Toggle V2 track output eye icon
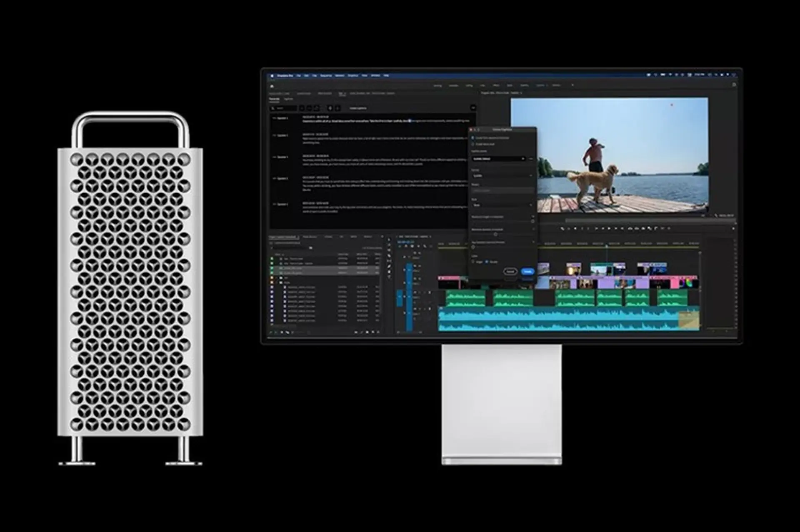 tap(420, 266)
